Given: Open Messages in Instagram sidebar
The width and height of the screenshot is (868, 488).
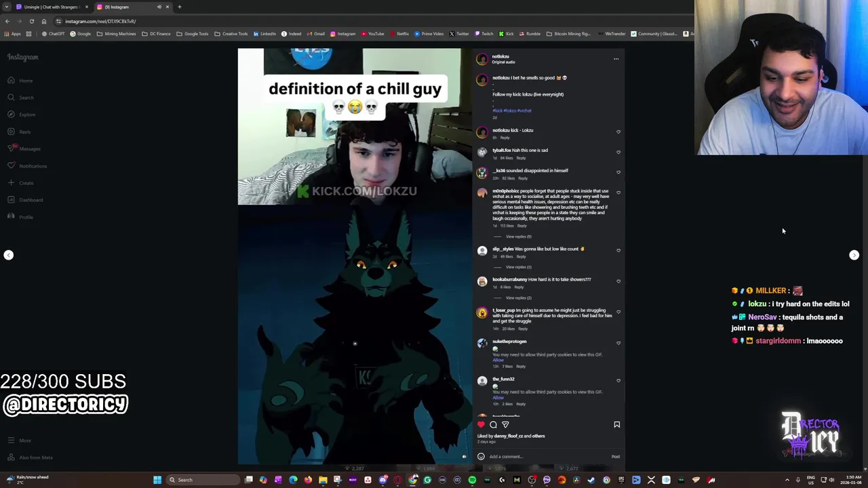Looking at the screenshot, I should [23, 148].
